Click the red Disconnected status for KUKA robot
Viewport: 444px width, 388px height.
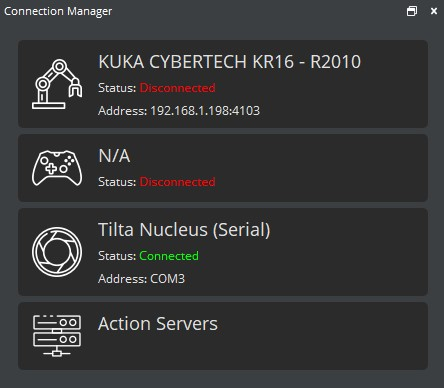tap(177, 88)
